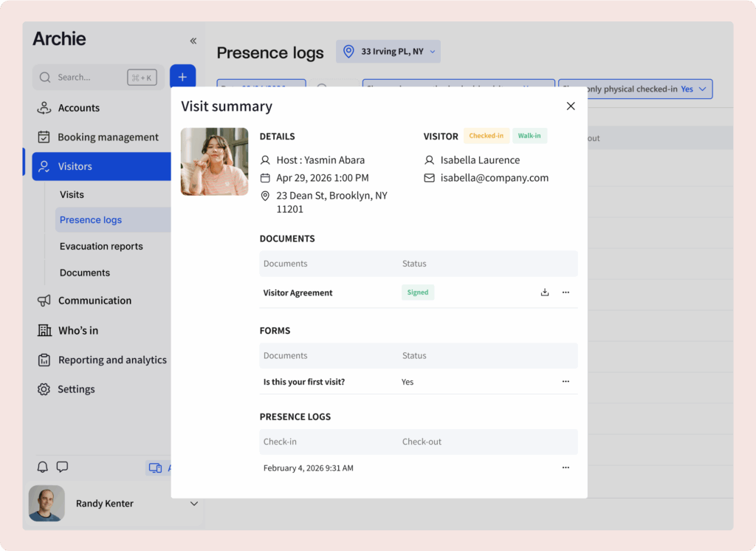
Task: Click isabella@company.com email address
Action: click(494, 178)
